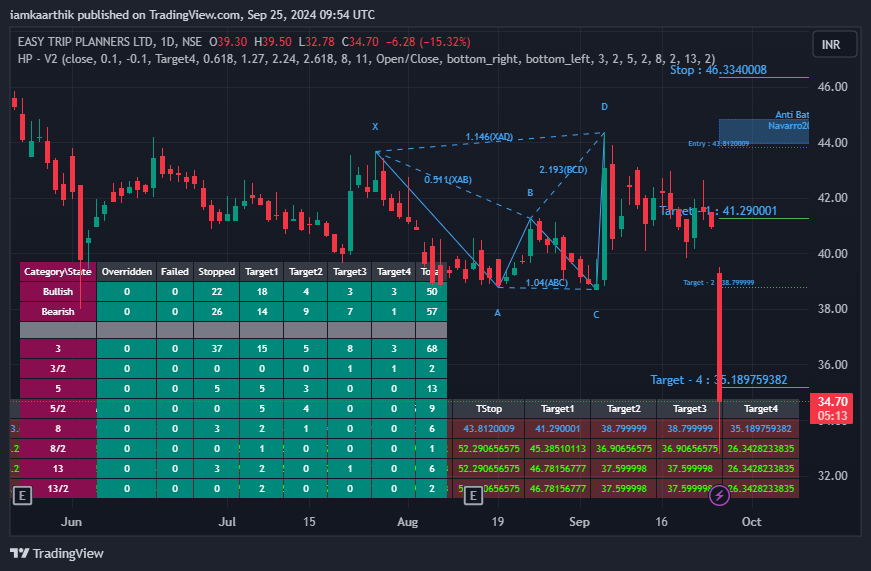Click the Jul date axis label
871x571 pixels.
pos(227,522)
